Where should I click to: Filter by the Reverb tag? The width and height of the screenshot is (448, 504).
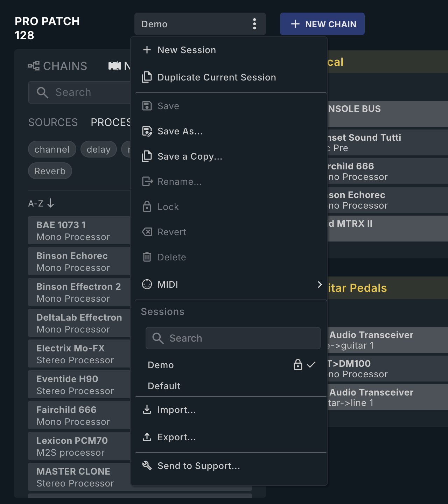click(x=50, y=171)
